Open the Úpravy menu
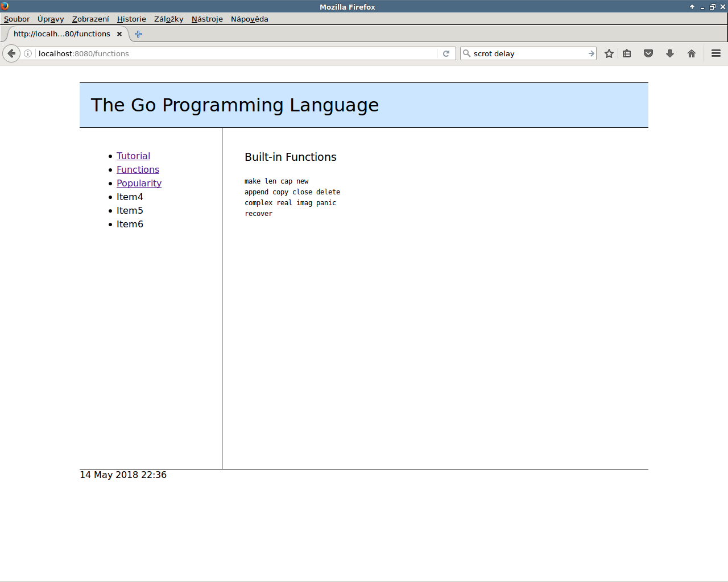 51,19
